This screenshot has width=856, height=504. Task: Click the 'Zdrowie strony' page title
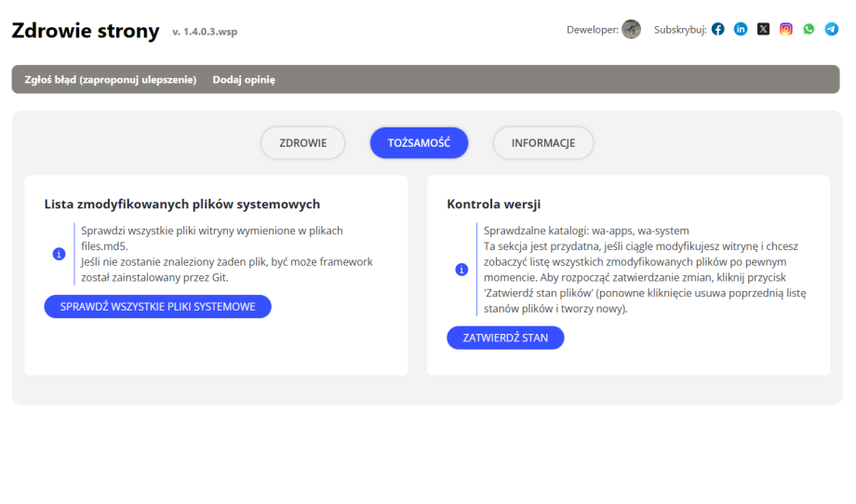[x=86, y=31]
